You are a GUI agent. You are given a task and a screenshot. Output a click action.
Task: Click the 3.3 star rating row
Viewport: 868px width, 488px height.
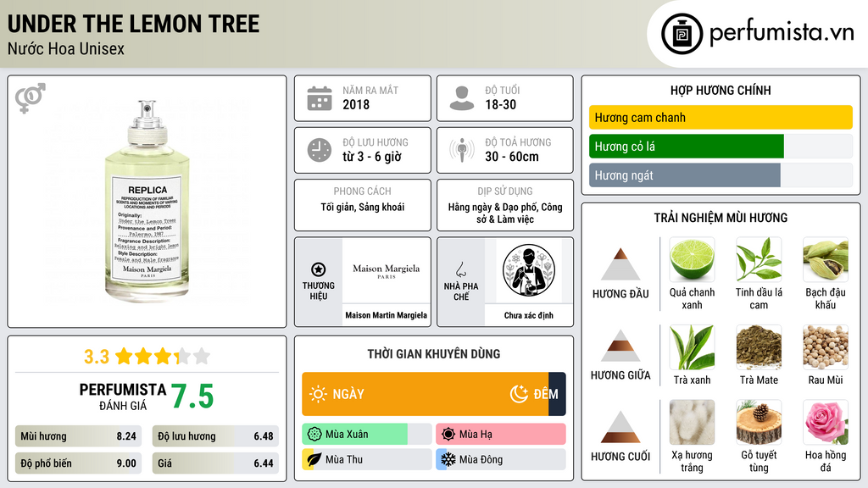(x=147, y=357)
